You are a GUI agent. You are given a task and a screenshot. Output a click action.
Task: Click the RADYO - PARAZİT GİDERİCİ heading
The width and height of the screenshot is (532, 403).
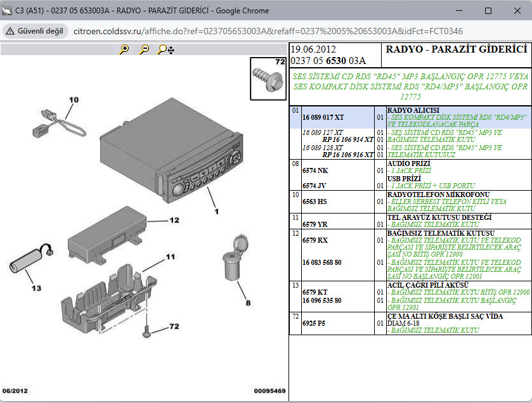pyautogui.click(x=457, y=49)
